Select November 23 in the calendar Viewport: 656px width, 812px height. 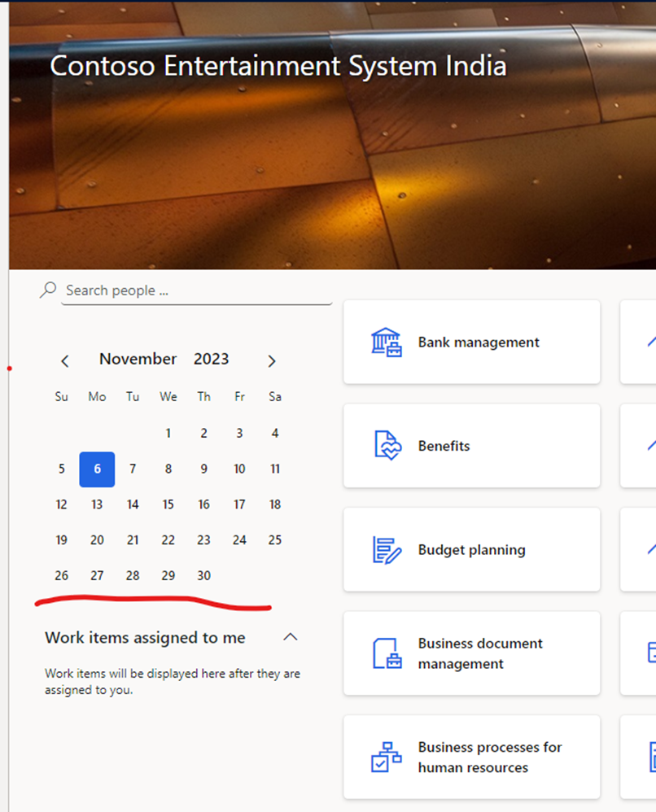(x=204, y=540)
